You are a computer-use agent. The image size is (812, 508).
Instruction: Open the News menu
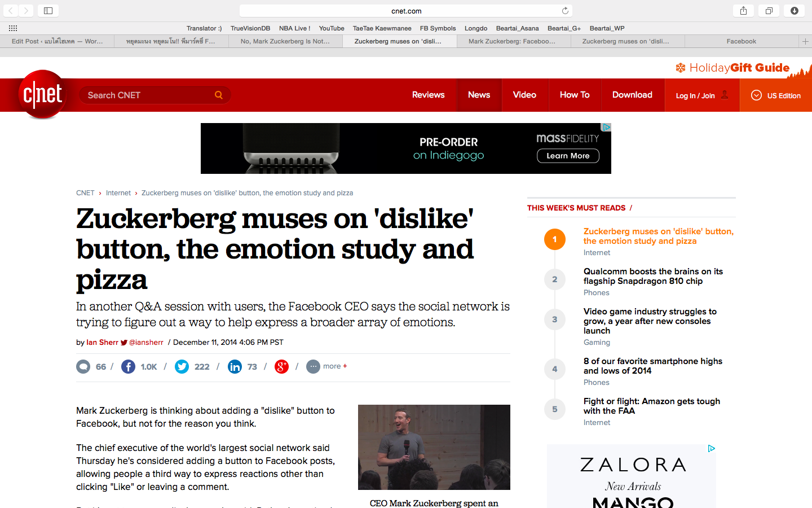pos(479,95)
